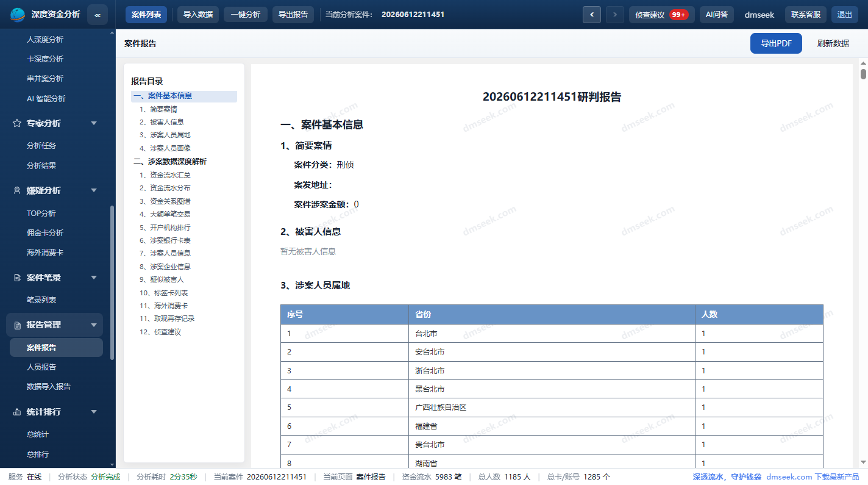Jump to 11、取现再存记录 in the report contents
Viewport: 868px width, 485px height.
(167, 318)
